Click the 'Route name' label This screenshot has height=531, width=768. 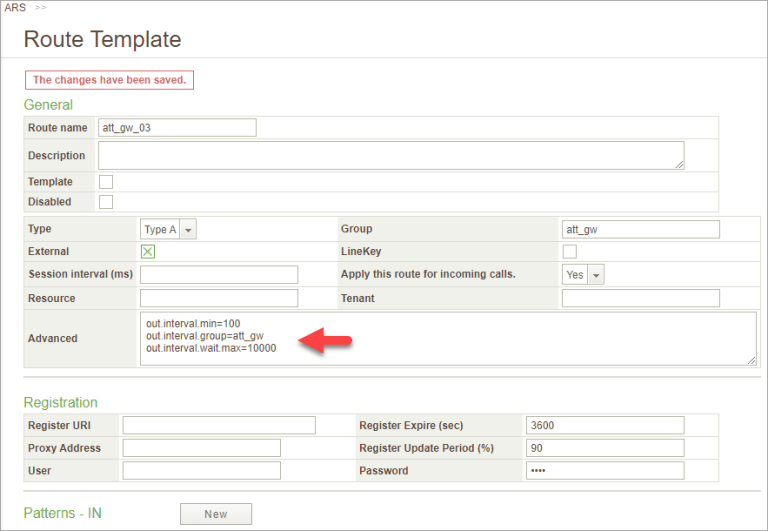57,128
